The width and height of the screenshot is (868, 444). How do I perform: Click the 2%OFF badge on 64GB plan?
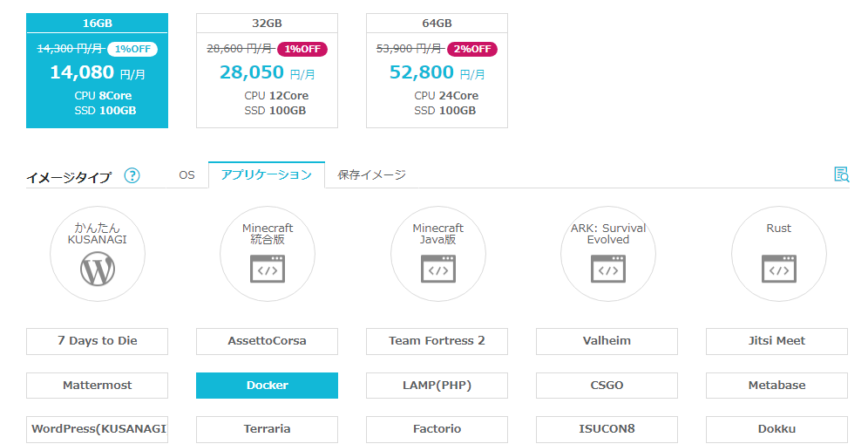click(x=472, y=49)
